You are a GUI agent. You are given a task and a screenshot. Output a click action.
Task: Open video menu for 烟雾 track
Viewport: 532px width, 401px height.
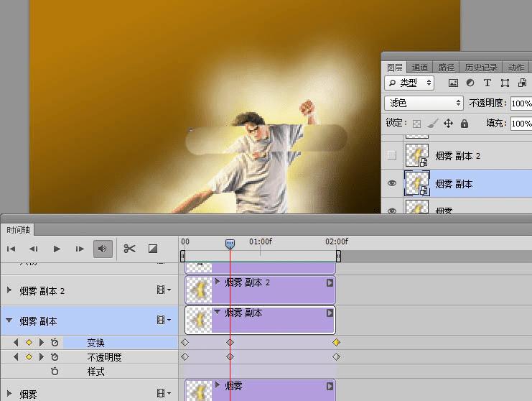tap(164, 393)
